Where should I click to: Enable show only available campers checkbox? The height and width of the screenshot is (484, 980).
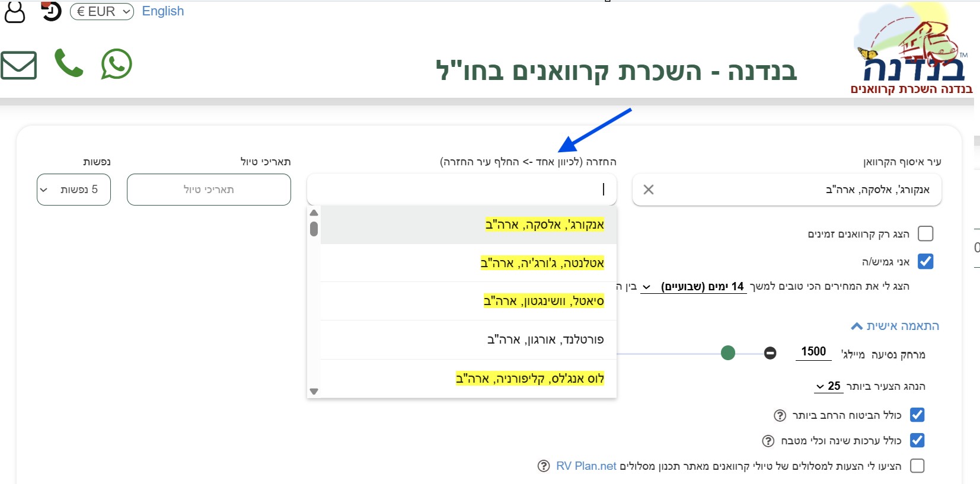point(925,234)
